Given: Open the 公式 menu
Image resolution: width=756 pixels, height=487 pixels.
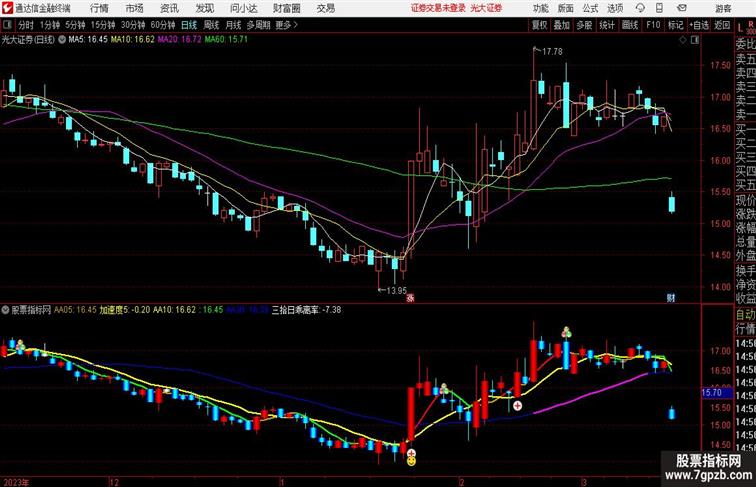Looking at the screenshot, I should pos(590,8).
